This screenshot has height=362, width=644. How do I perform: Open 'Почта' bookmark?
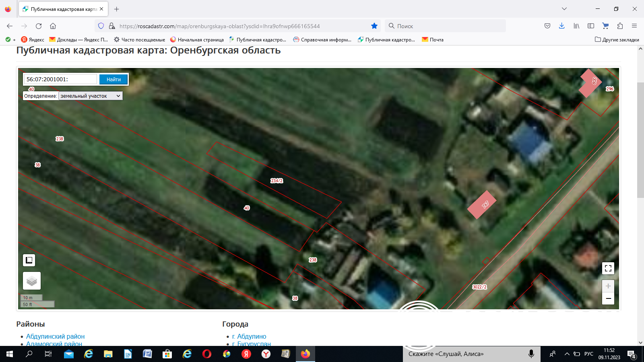pyautogui.click(x=433, y=40)
